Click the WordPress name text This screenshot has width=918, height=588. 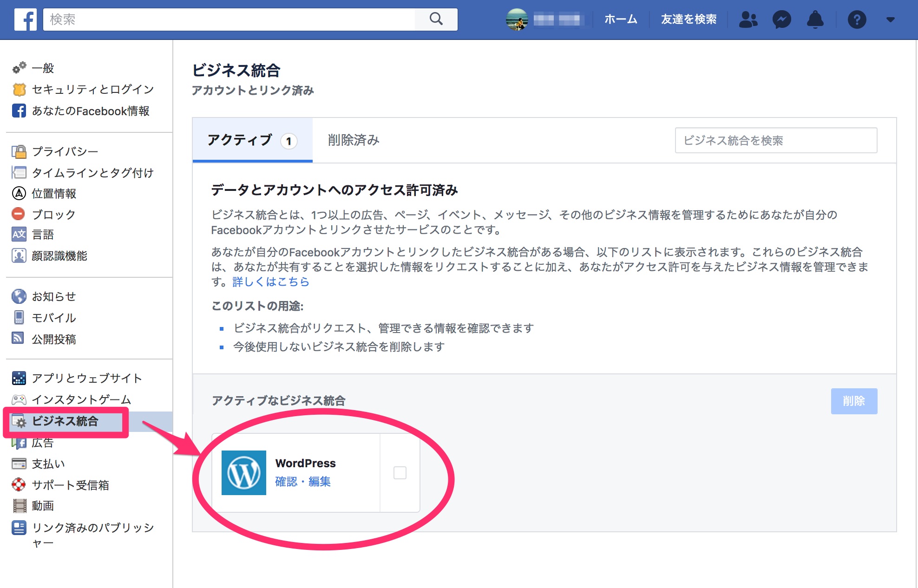point(305,463)
